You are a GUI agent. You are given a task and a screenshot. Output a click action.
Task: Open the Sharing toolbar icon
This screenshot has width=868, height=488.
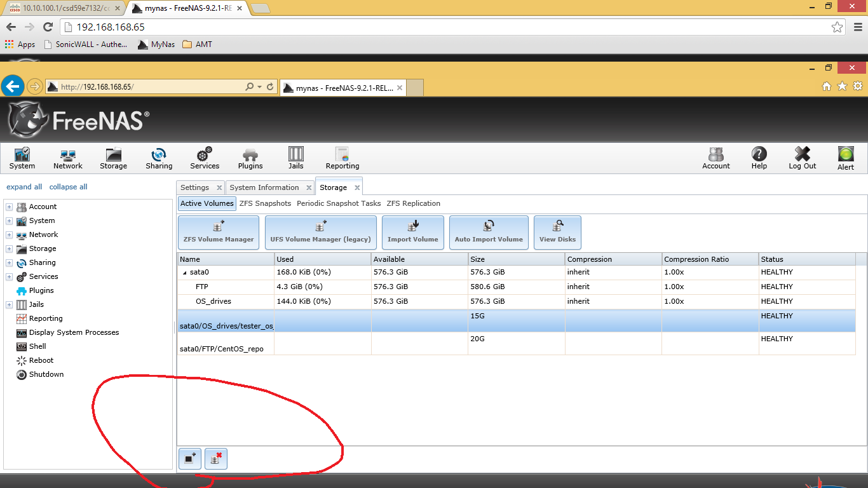pos(159,158)
